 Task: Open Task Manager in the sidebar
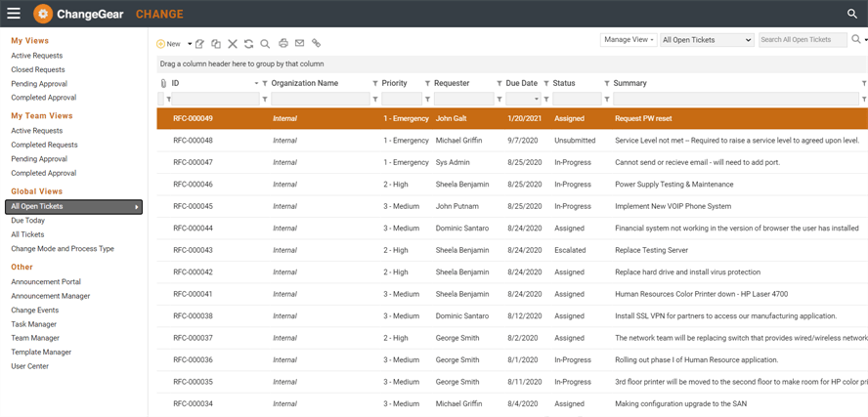[x=33, y=324]
